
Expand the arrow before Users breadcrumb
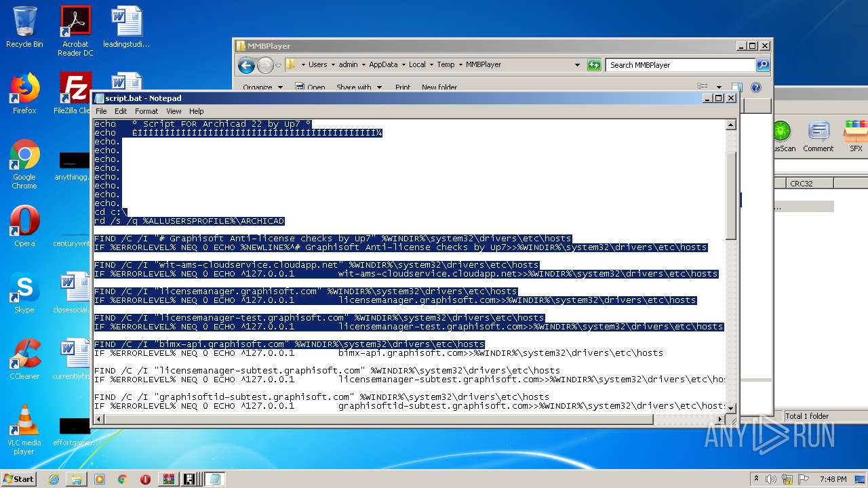point(303,65)
